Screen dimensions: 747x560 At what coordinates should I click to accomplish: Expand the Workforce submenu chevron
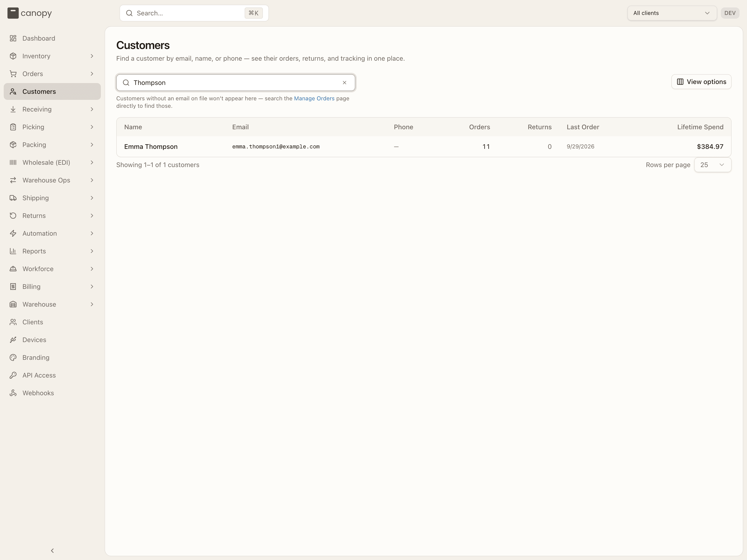pyautogui.click(x=92, y=269)
